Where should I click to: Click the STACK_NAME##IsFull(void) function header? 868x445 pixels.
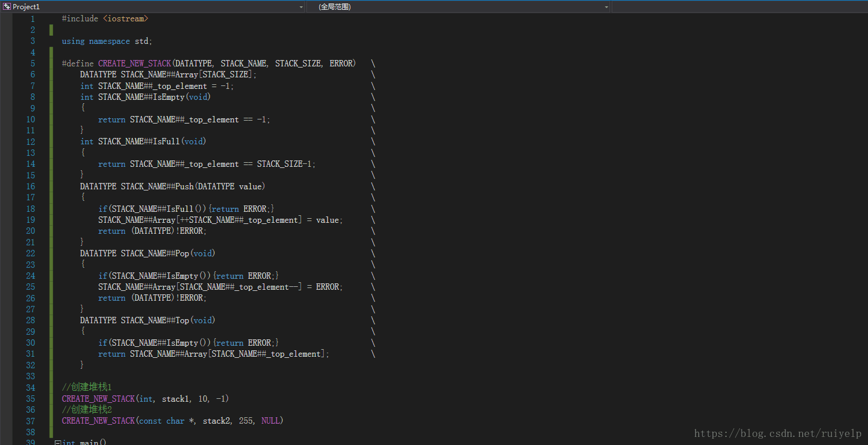pyautogui.click(x=143, y=141)
